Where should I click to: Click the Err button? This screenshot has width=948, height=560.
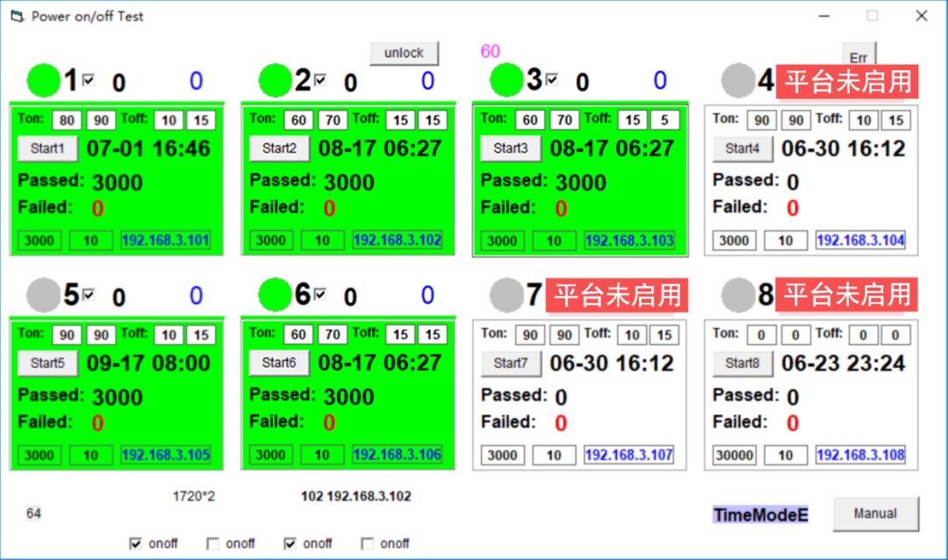tap(858, 57)
